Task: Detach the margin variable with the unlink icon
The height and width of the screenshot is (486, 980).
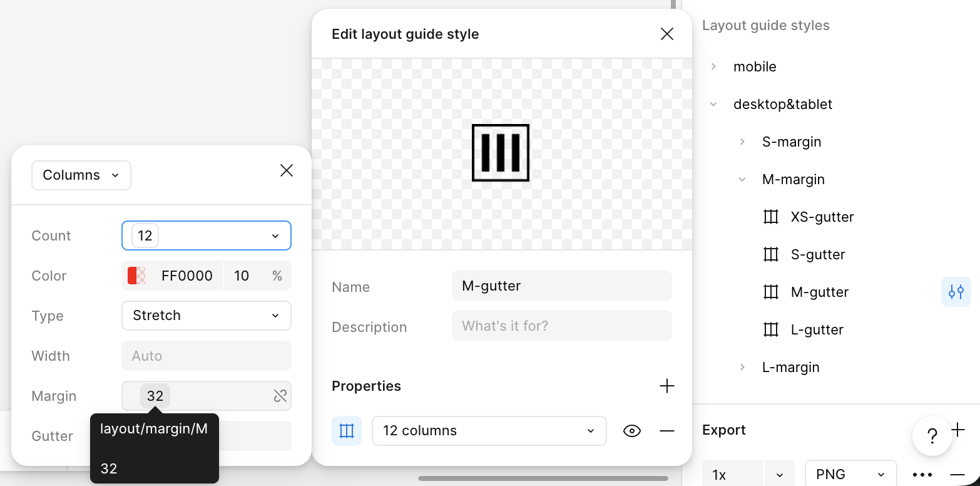Action: (x=280, y=396)
